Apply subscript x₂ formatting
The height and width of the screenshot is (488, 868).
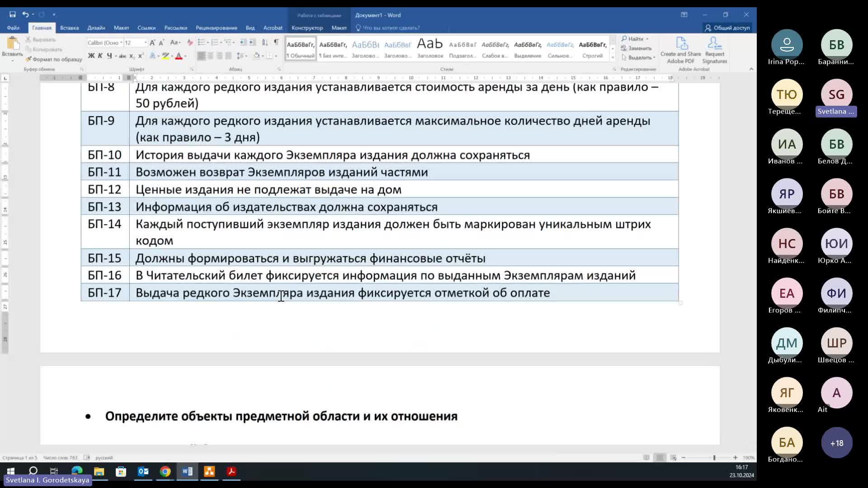tap(132, 56)
